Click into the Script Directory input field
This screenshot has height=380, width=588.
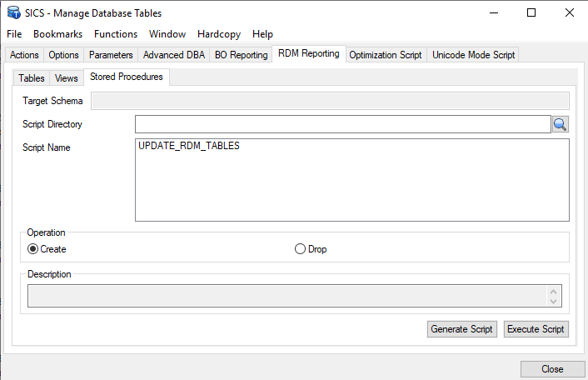[x=341, y=124]
